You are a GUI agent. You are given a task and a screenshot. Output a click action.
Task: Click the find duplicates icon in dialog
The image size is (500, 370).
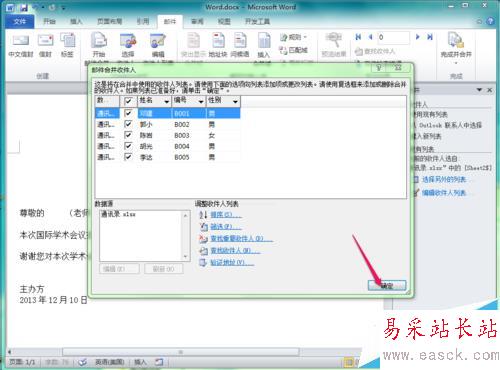[x=203, y=239]
